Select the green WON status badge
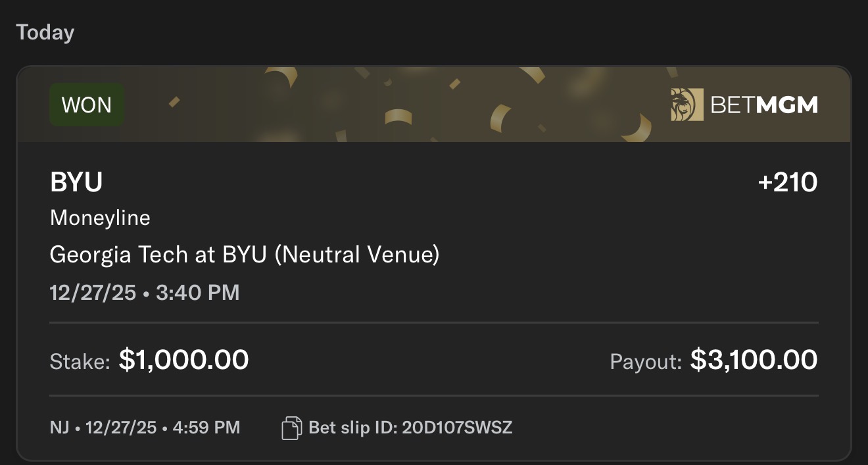The image size is (868, 465). click(x=87, y=105)
